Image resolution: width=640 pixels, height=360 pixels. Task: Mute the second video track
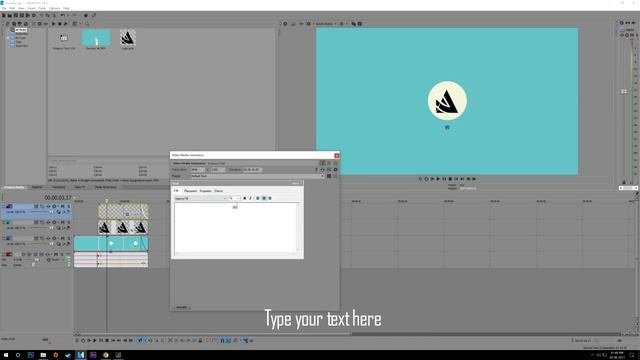[x=62, y=222]
